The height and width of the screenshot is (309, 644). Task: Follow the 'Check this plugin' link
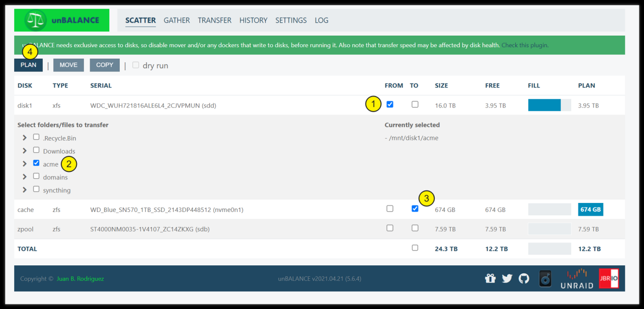tap(524, 45)
